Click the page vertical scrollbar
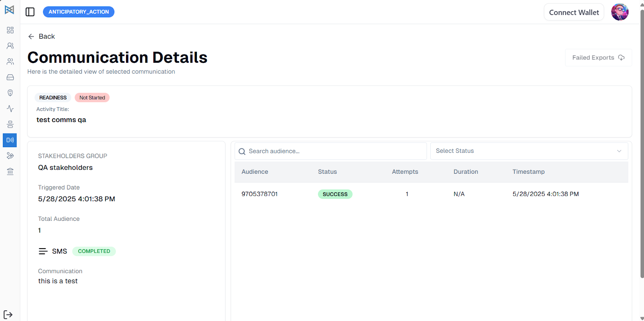This screenshot has width=644, height=321. [x=642, y=145]
